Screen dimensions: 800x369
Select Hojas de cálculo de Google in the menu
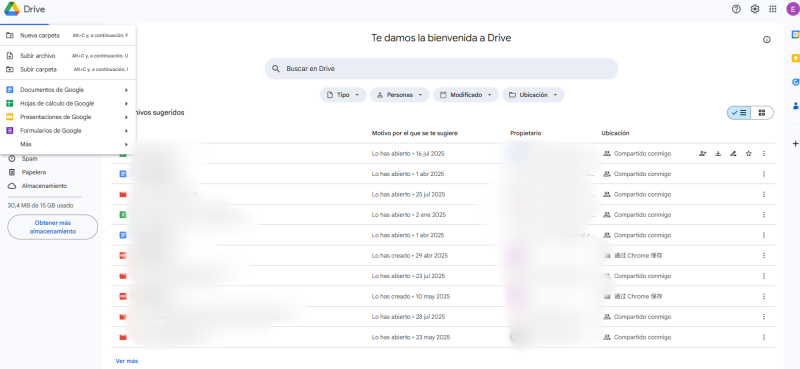coord(68,104)
